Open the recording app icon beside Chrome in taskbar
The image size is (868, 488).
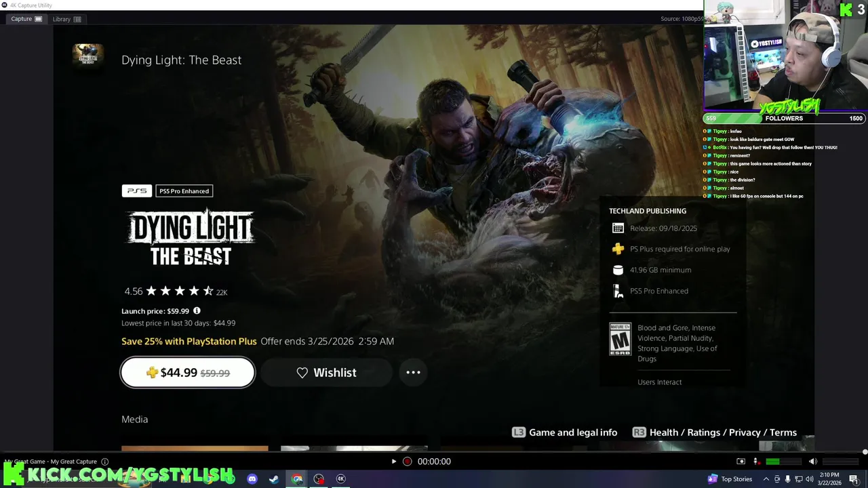319,479
